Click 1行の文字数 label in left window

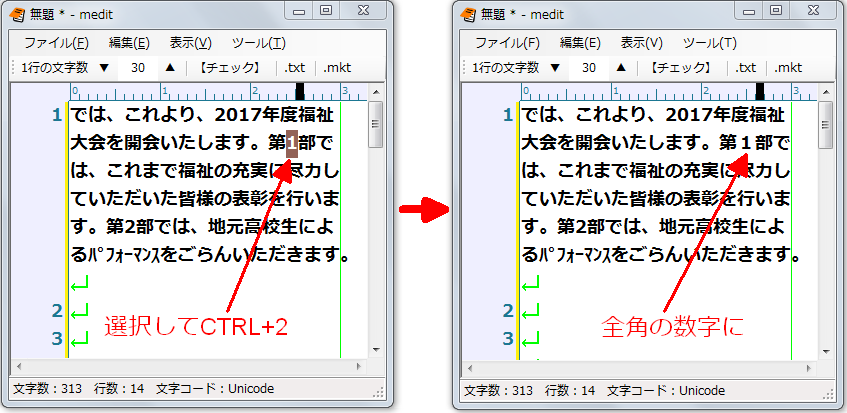(x=55, y=68)
